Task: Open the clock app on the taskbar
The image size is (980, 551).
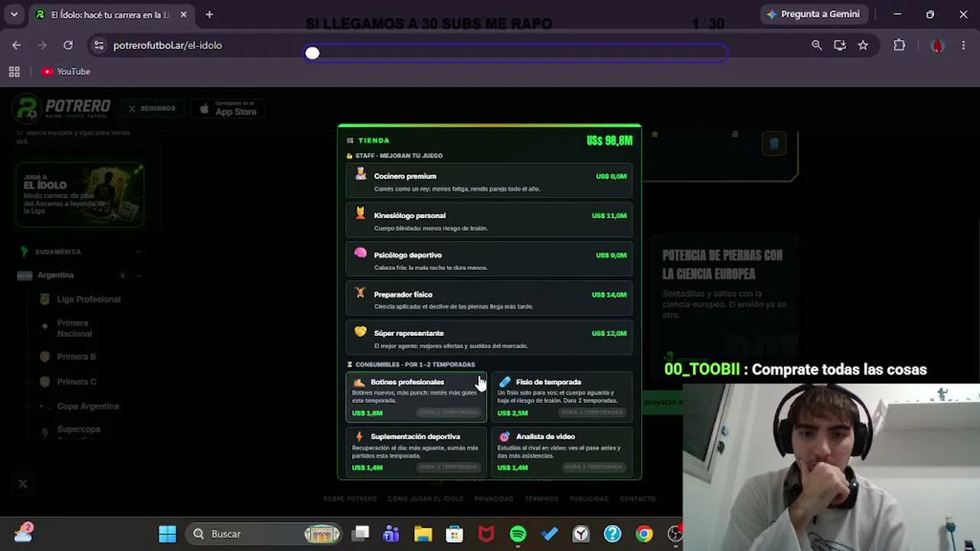Action: (x=580, y=533)
